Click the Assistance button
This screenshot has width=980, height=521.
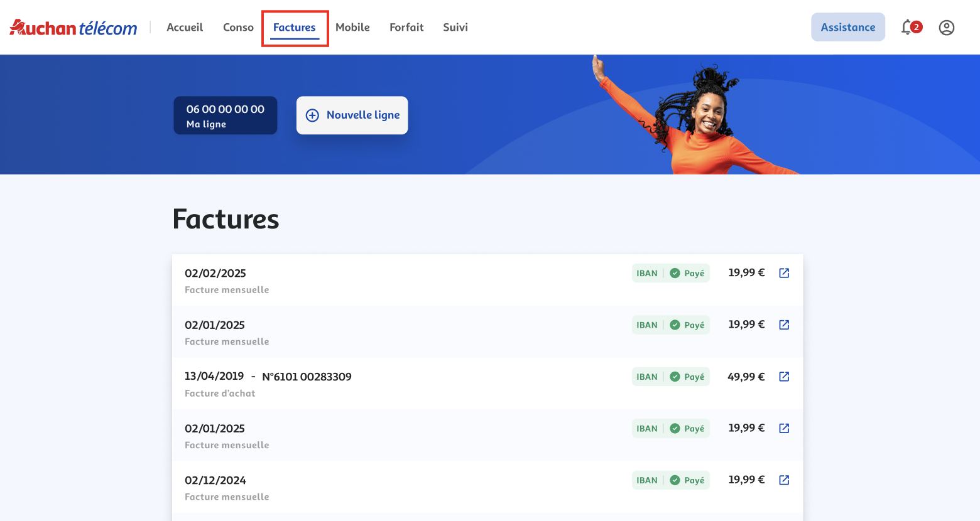(847, 28)
